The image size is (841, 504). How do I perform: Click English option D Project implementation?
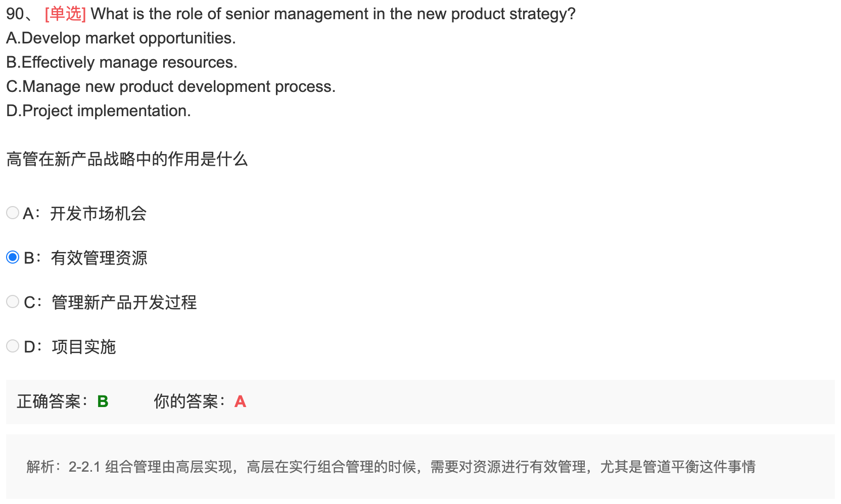click(x=99, y=111)
